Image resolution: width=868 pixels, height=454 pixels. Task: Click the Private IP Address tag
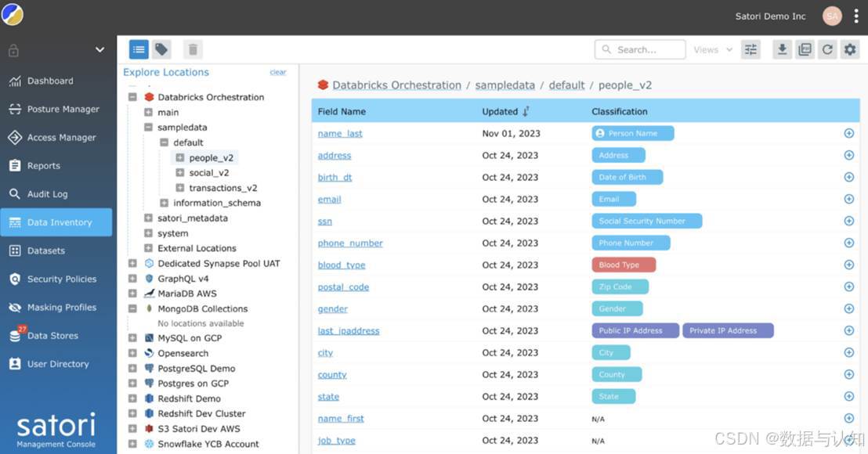(728, 330)
